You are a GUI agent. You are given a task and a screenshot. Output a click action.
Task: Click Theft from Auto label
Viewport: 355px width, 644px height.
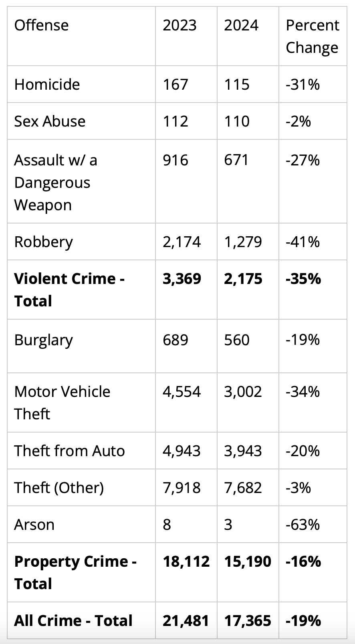(69, 451)
